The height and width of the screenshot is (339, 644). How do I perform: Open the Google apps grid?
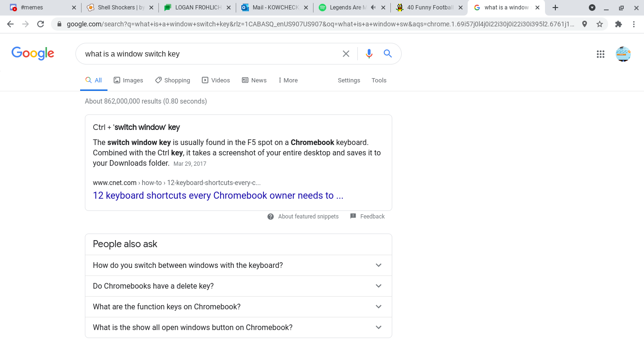pos(601,54)
